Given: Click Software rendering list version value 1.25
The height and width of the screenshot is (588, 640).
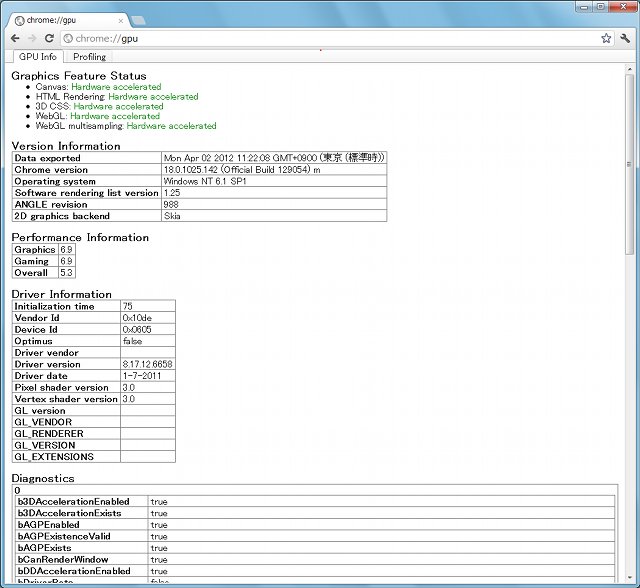Looking at the screenshot, I should coord(274,193).
